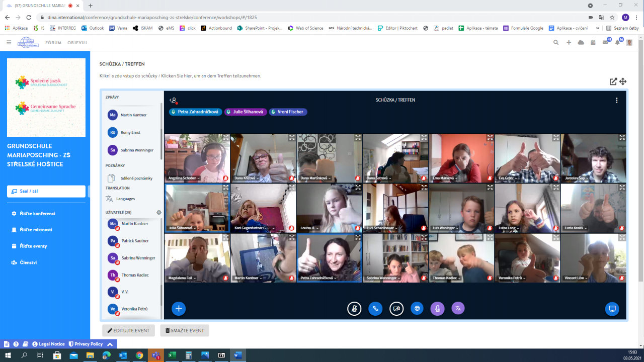Open Microsoft Teams in Windows taskbar
Viewport: 644px width, 362px height.
(155, 355)
